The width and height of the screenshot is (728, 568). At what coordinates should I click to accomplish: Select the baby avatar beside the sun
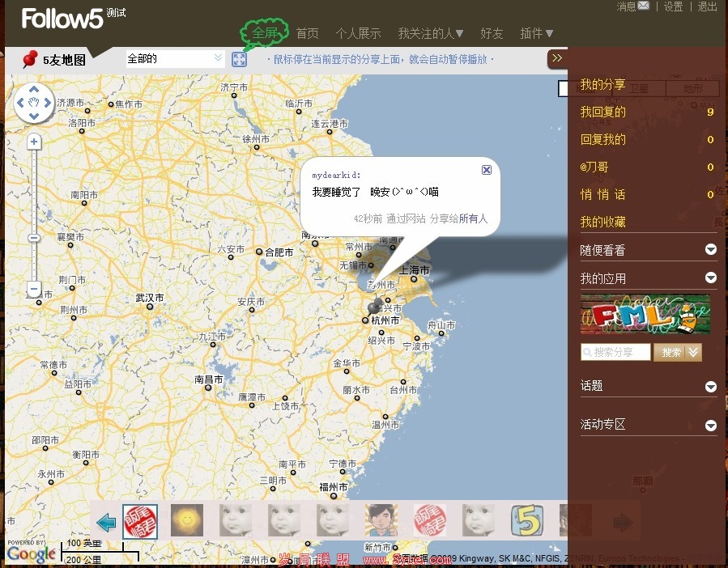[x=236, y=520]
